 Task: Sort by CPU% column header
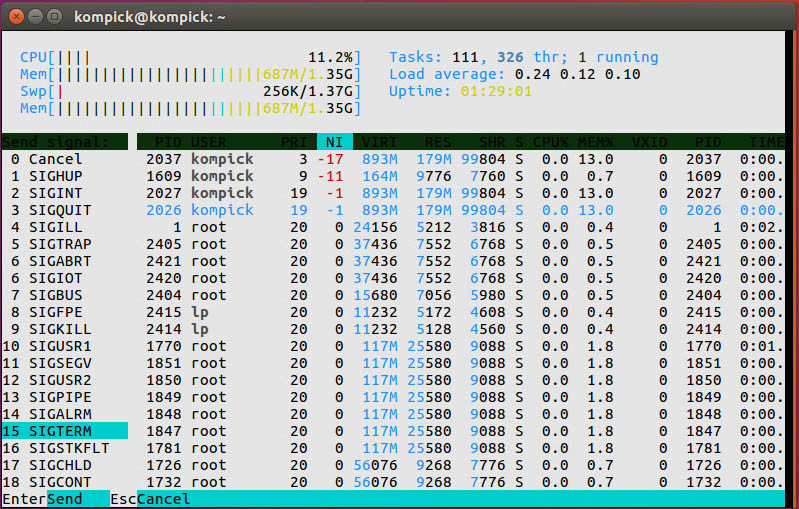coord(551,142)
